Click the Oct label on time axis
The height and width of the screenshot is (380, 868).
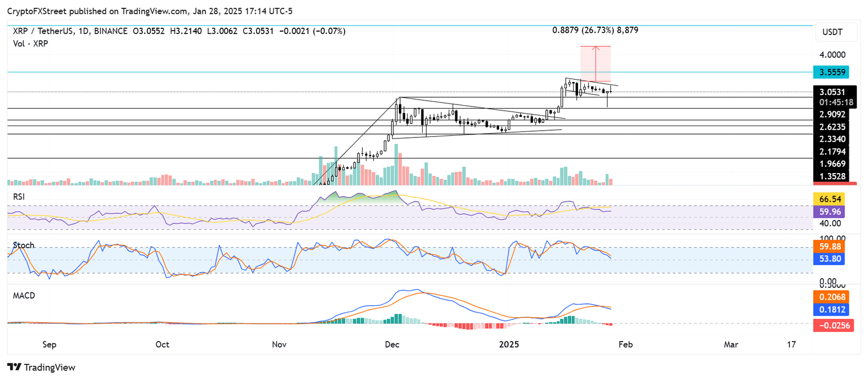click(x=162, y=344)
